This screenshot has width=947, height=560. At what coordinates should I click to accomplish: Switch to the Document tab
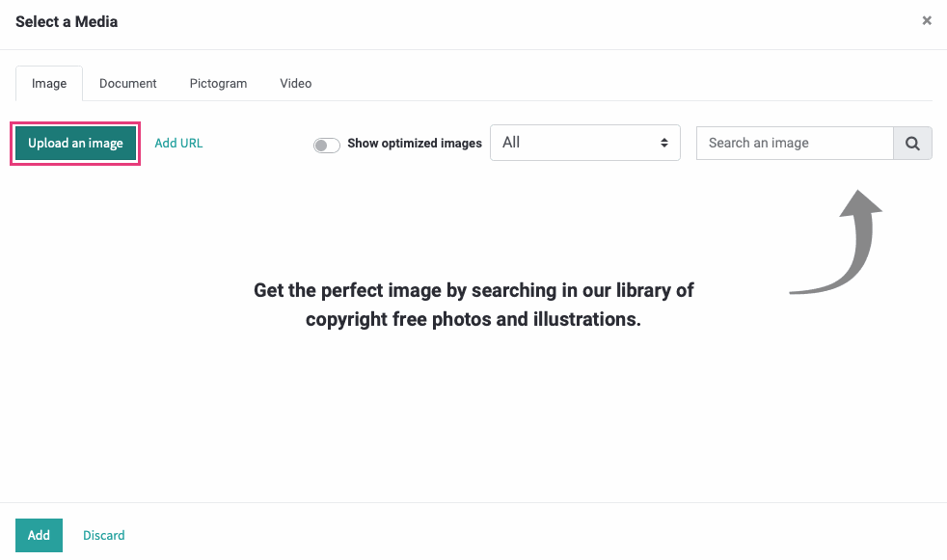coord(128,83)
